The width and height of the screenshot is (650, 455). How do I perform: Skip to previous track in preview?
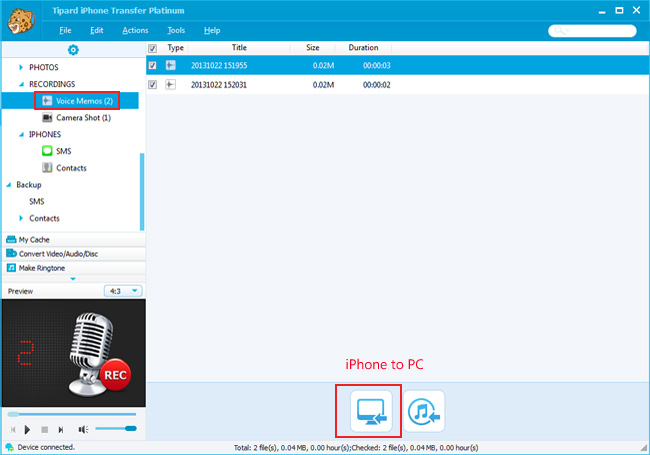coord(13,430)
